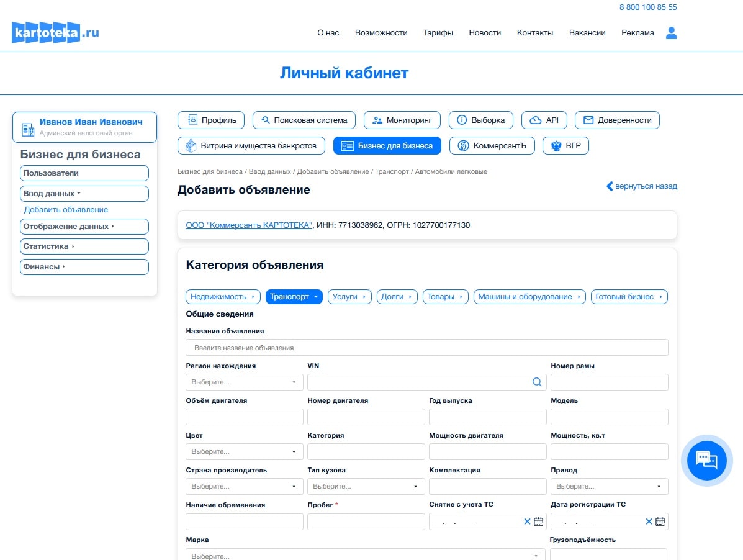Open calendar for Дата регистрации ТС
The image size is (743, 560).
[x=660, y=522]
